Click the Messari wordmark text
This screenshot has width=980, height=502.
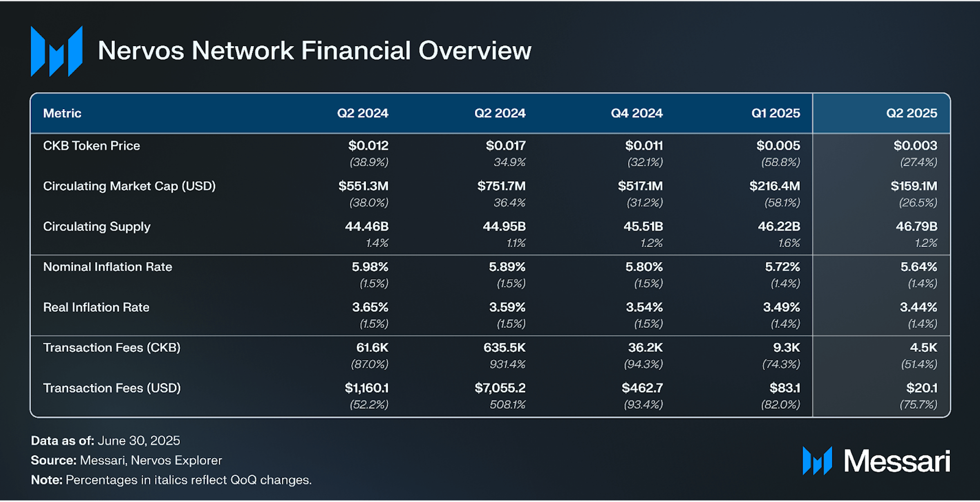(897, 461)
